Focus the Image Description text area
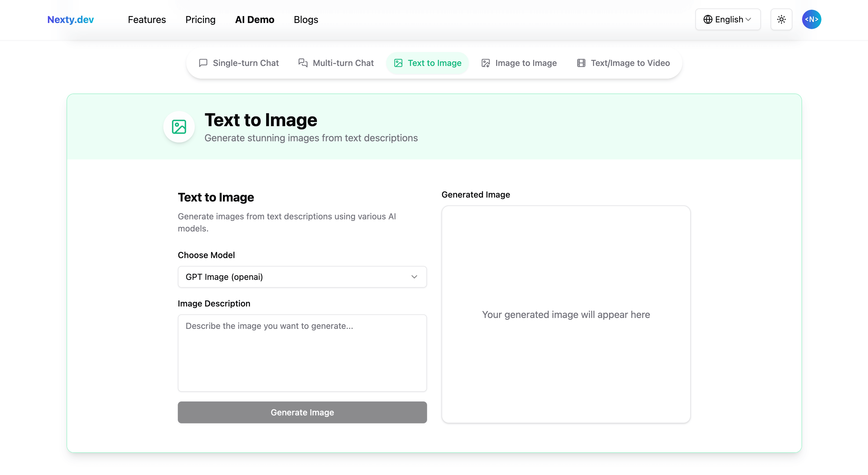This screenshot has height=475, width=868. (302, 353)
